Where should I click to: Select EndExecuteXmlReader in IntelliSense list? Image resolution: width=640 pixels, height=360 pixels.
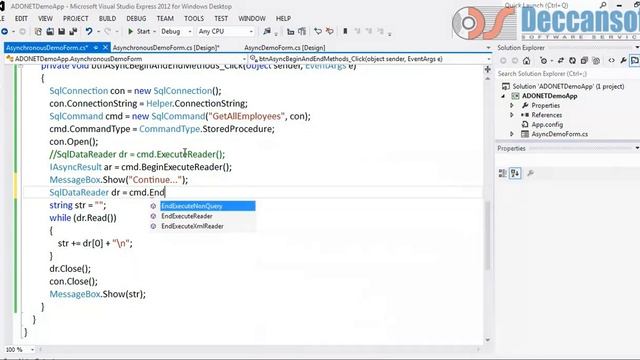pyautogui.click(x=203, y=226)
